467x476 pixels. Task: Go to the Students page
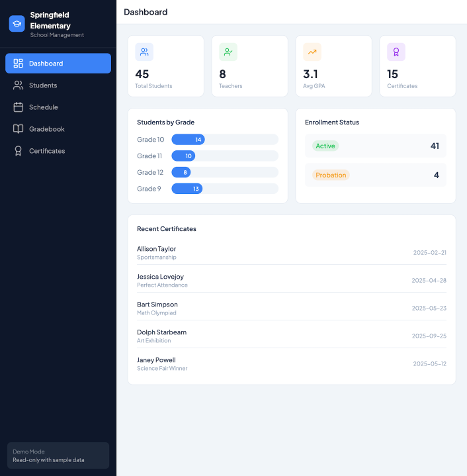pos(58,85)
